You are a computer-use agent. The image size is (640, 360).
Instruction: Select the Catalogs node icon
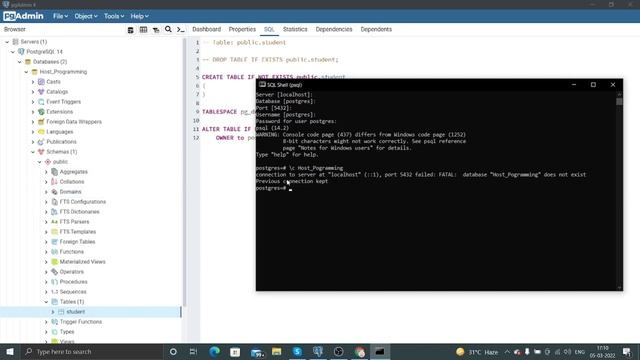pyautogui.click(x=41, y=92)
